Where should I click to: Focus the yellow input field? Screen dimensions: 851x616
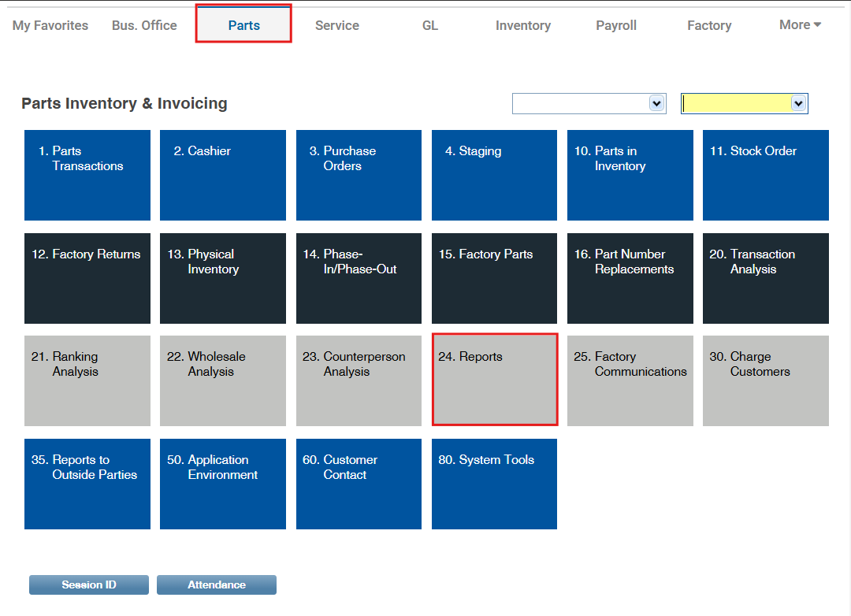tap(737, 104)
